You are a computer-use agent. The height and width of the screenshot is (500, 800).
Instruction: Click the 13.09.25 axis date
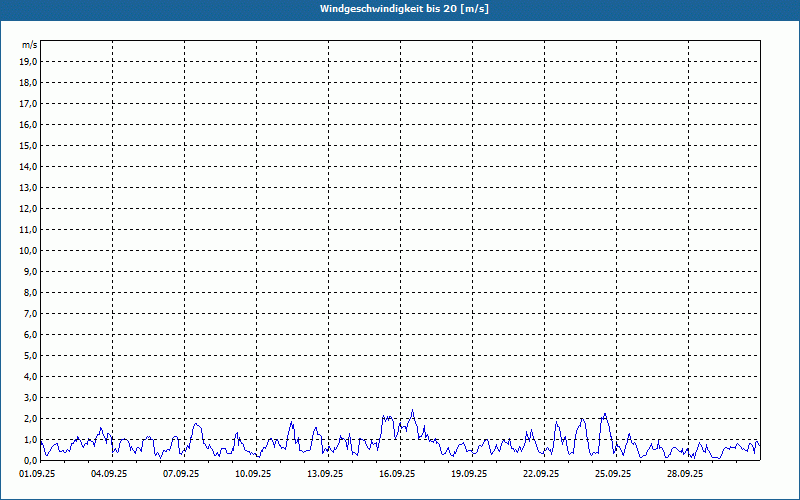click(325, 474)
